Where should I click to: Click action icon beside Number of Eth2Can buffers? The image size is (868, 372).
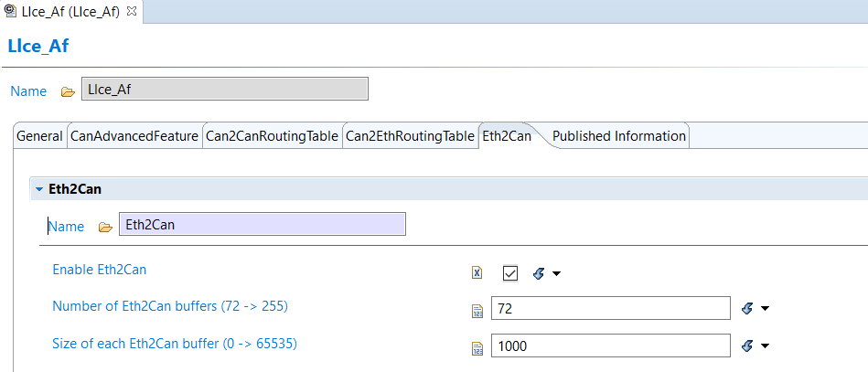[747, 309]
